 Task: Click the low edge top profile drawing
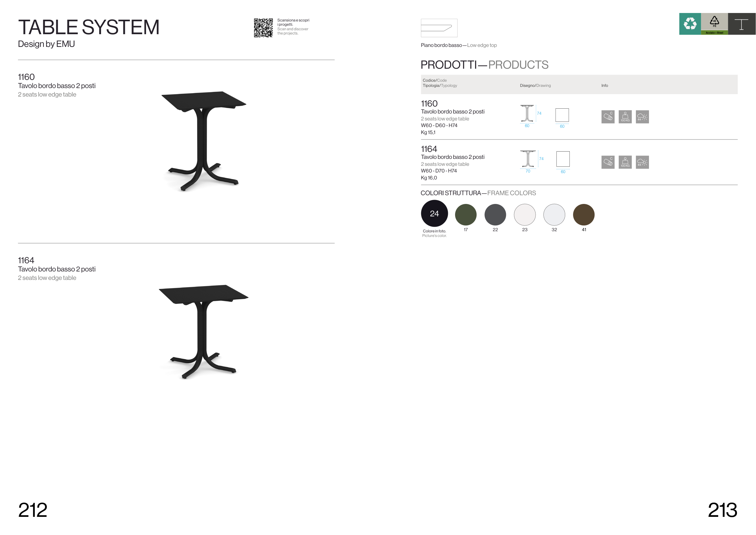pyautogui.click(x=439, y=28)
